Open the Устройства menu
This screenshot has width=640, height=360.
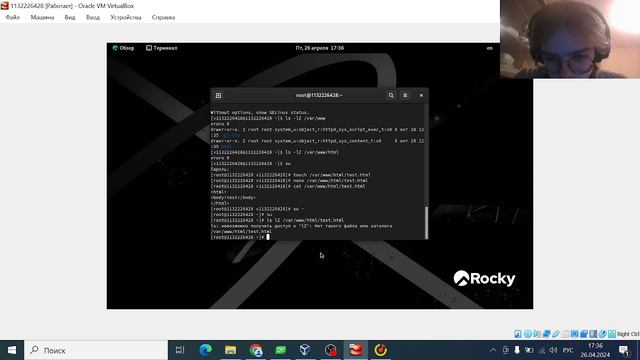(x=126, y=18)
